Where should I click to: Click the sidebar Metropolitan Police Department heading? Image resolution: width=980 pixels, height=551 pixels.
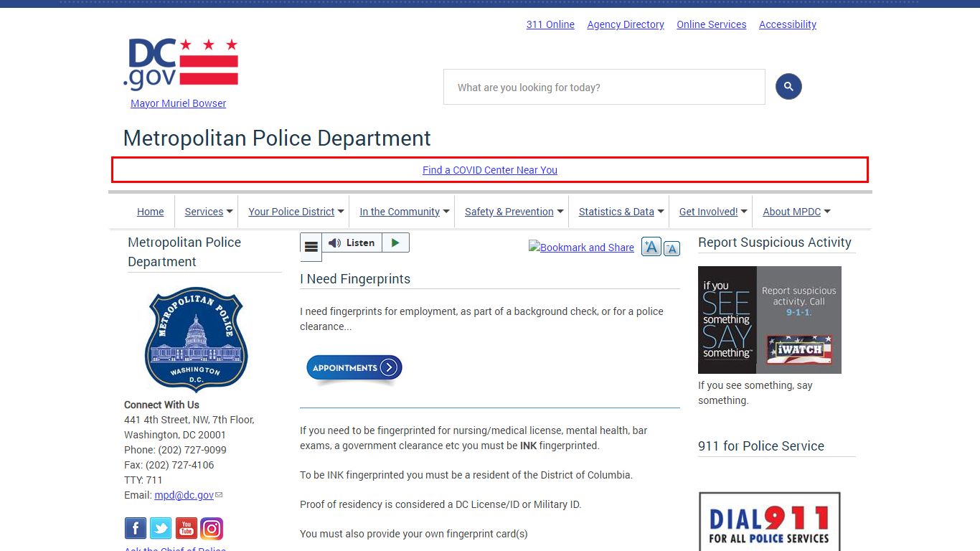(x=184, y=252)
